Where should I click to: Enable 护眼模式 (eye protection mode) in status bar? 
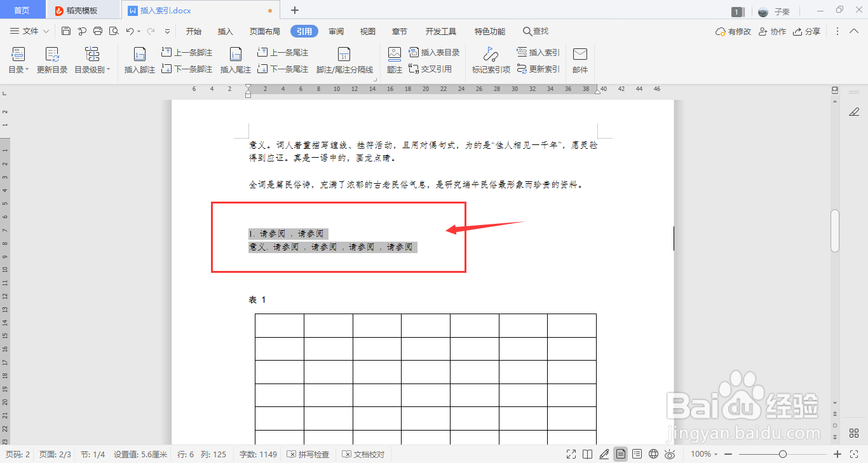(670, 454)
